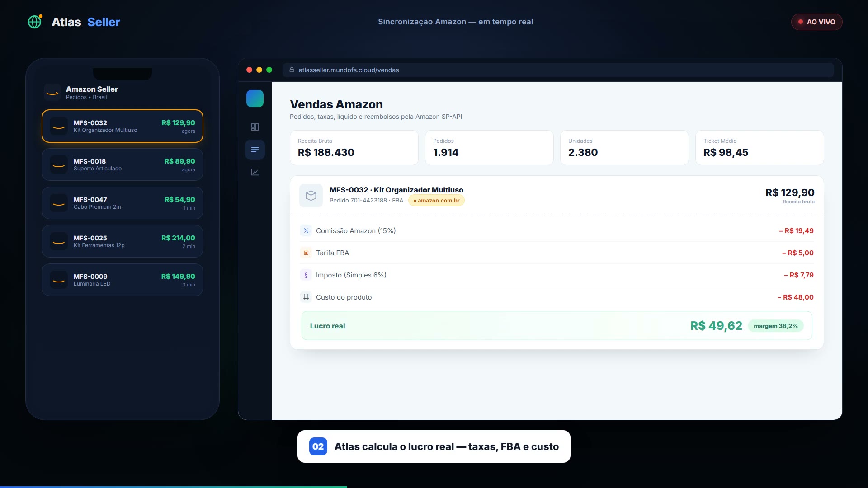Select order MFS-0032 Kit Organizador Multiuso

[123, 126]
